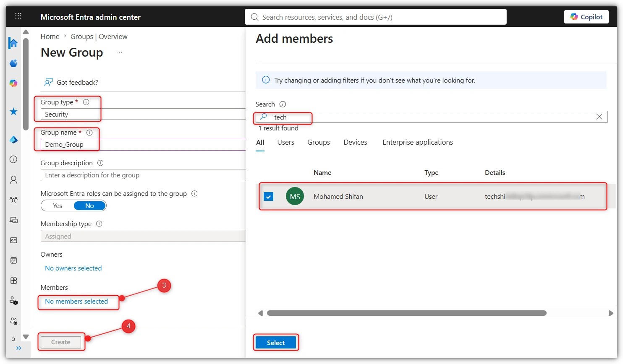
Task: Click the results scroll right arrow
Action: [x=611, y=313]
